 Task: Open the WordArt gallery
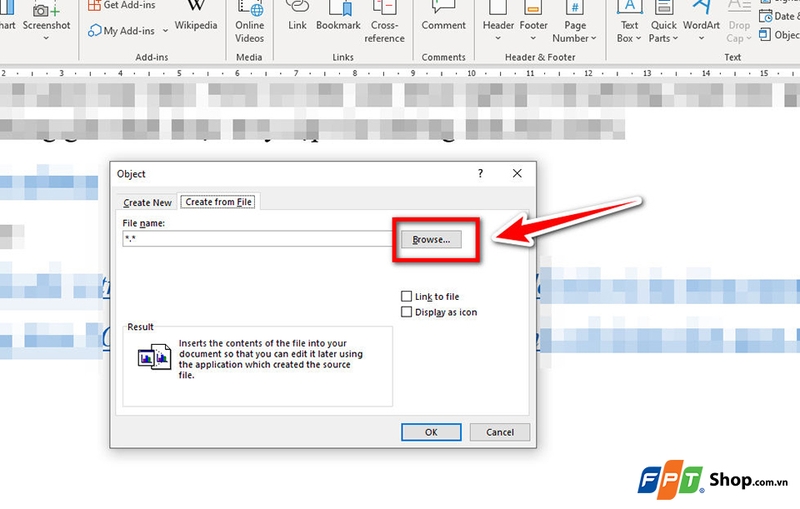coord(701,22)
